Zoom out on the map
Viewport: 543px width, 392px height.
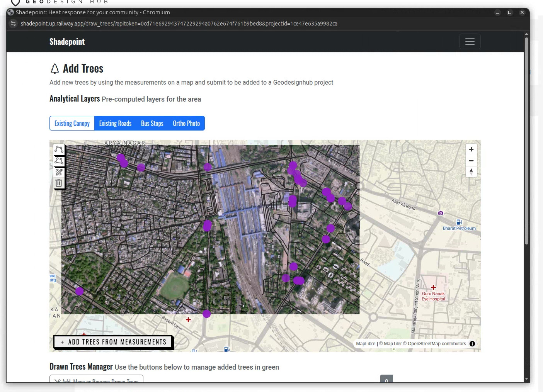[x=471, y=161]
